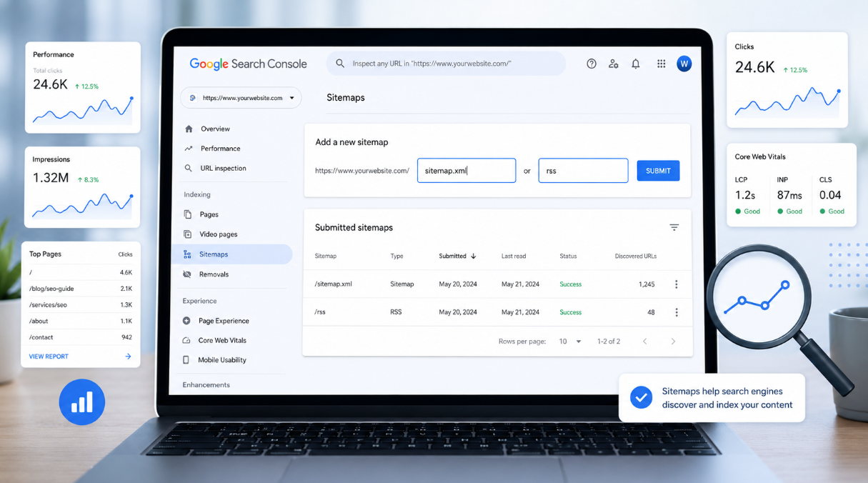Select the Sitemaps sidebar item
This screenshot has height=483, width=868.
coord(232,254)
